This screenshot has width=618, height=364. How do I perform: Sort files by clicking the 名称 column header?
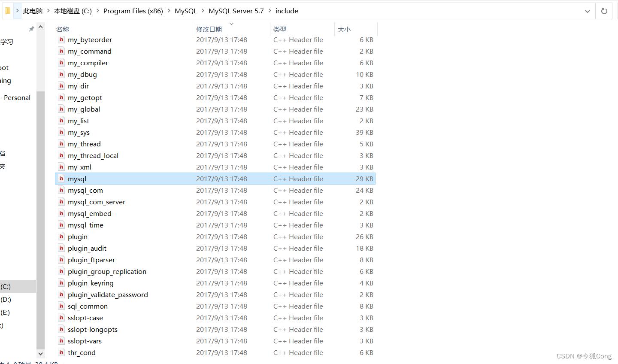click(63, 29)
